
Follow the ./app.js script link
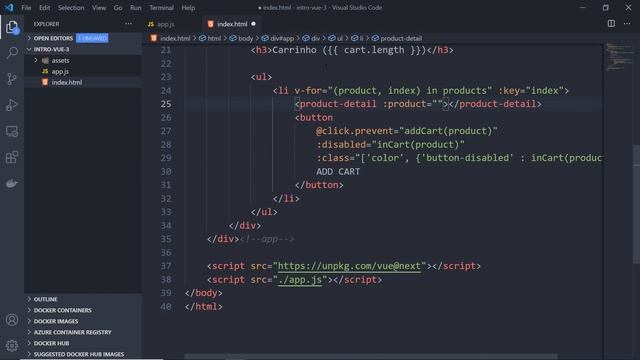(x=300, y=280)
